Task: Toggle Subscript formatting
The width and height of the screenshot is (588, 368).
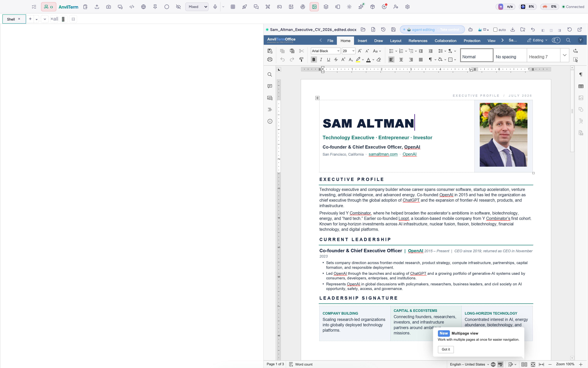Action: (351, 59)
